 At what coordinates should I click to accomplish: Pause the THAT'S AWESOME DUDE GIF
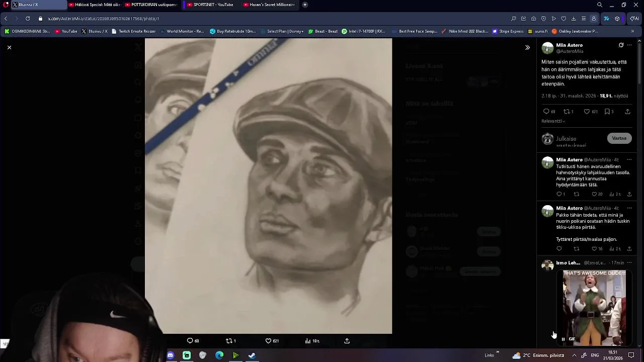[x=563, y=339]
